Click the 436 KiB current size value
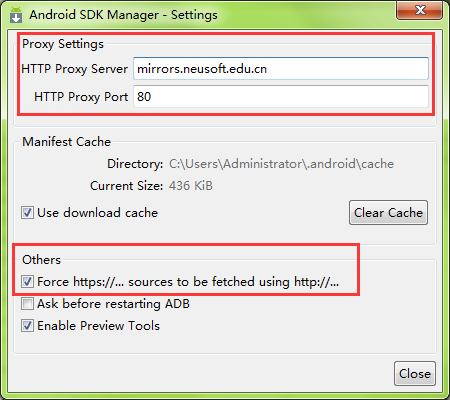The width and height of the screenshot is (450, 400). (191, 186)
